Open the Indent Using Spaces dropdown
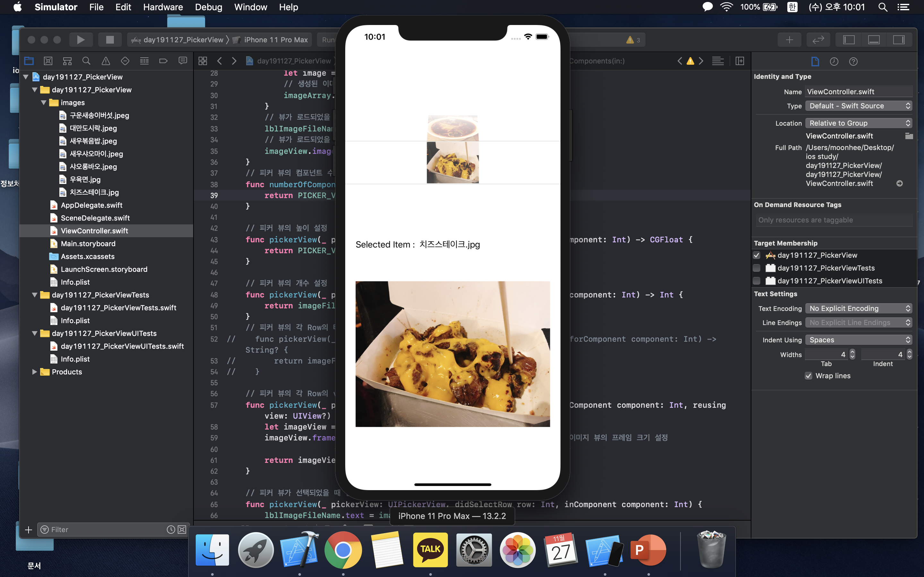This screenshot has height=577, width=924. pyautogui.click(x=858, y=340)
